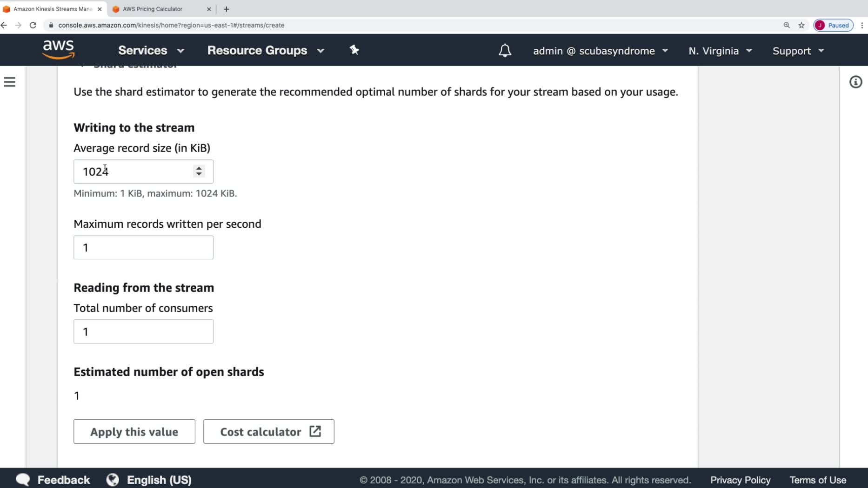This screenshot has height=488, width=868.
Task: Open the Services dropdown menu
Action: click(x=151, y=51)
